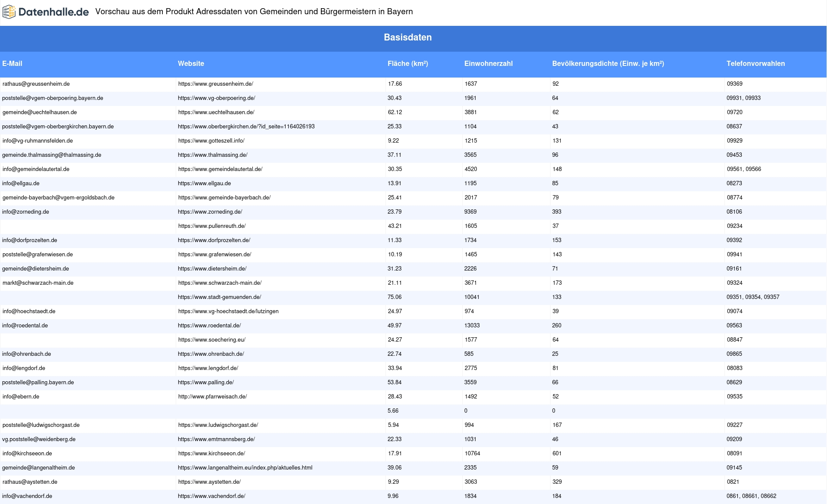Select email info@ebern.de
Viewport: 827px width, 504px height.
coord(21,397)
